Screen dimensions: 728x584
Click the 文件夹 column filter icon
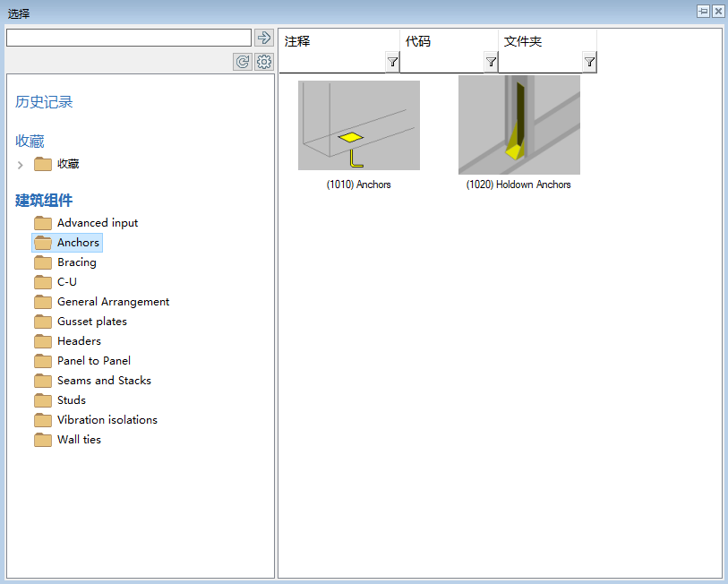pos(589,62)
